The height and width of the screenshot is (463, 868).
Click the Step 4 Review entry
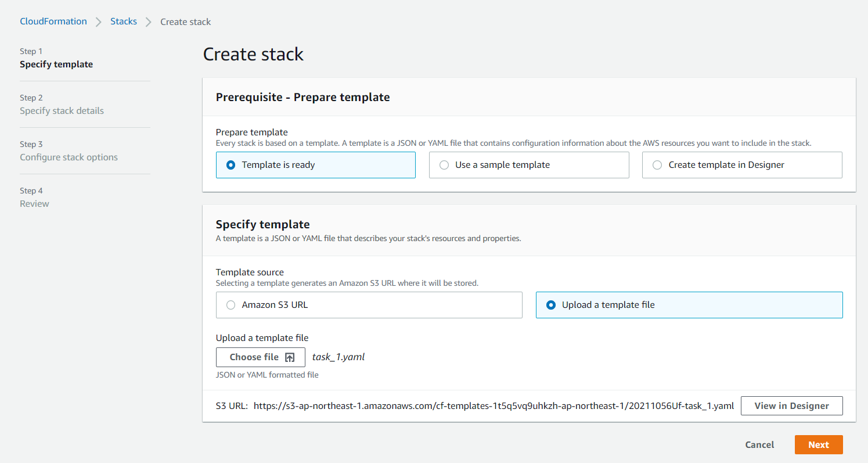[34, 198]
